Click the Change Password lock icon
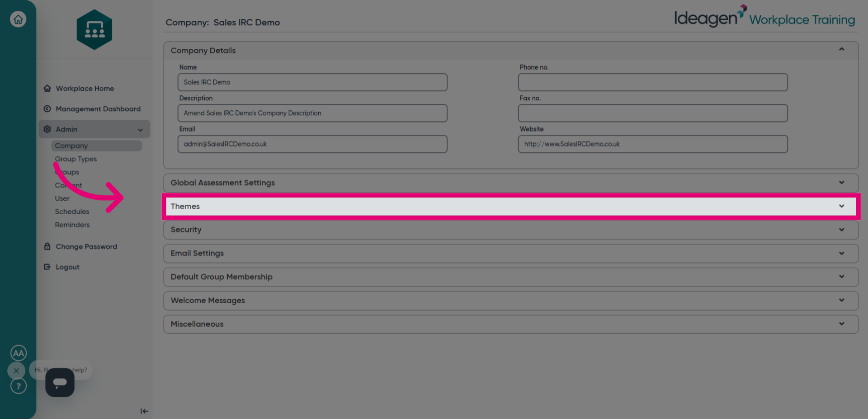868x419 pixels. click(47, 246)
